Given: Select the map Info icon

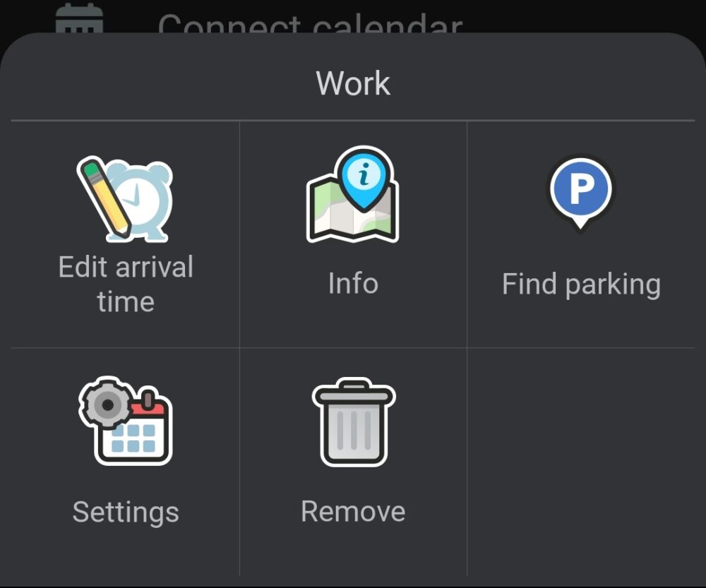Looking at the screenshot, I should click(352, 196).
